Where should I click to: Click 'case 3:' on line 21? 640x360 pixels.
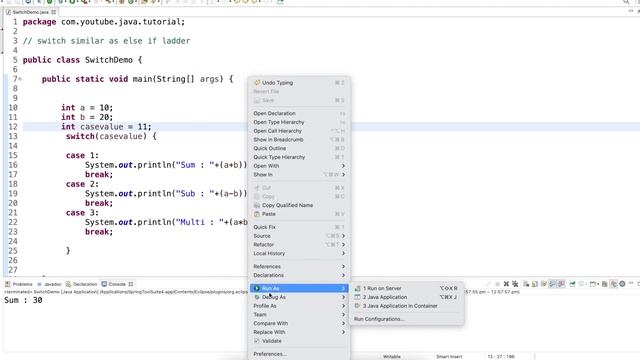pyautogui.click(x=82, y=213)
